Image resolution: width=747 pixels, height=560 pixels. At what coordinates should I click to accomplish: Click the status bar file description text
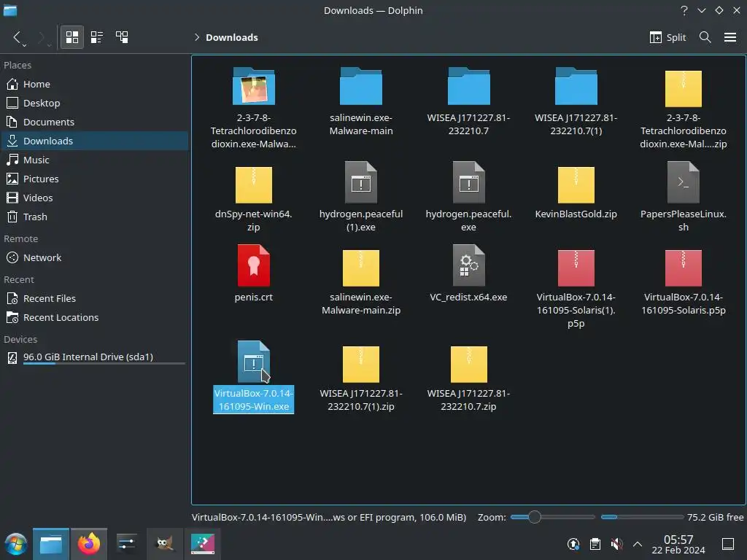click(329, 517)
